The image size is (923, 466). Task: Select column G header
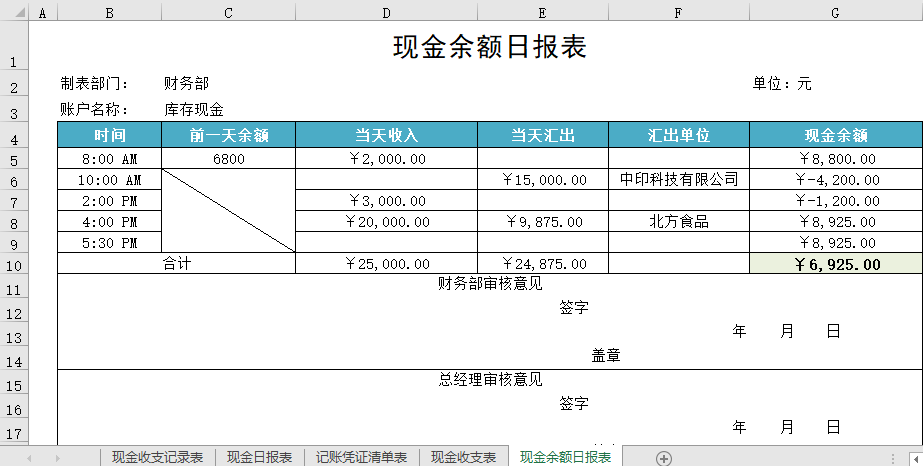(x=835, y=13)
